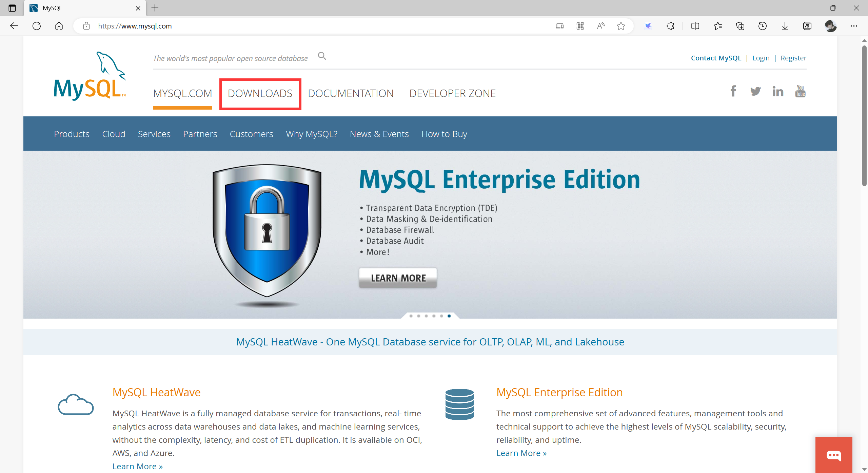Expand the Services menu

154,134
